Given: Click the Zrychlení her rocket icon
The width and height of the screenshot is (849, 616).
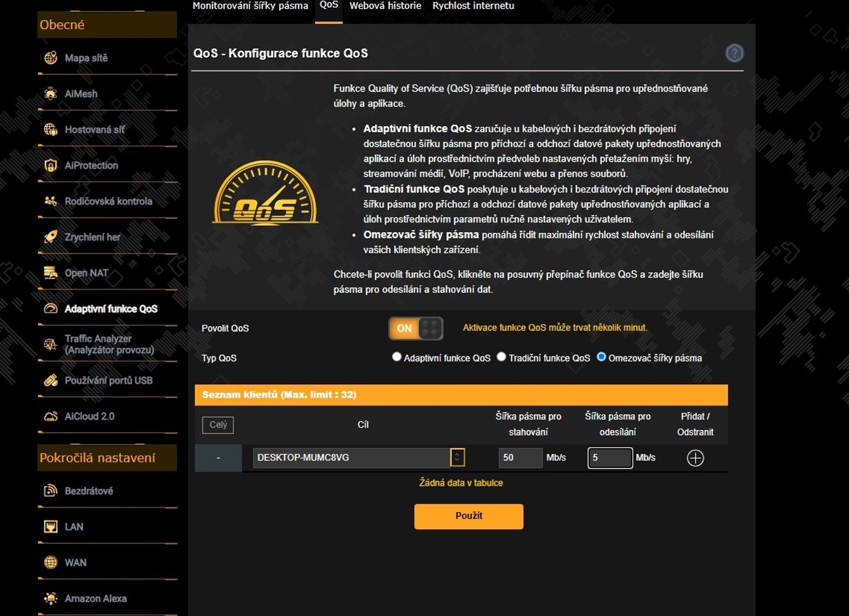Looking at the screenshot, I should pos(51,237).
